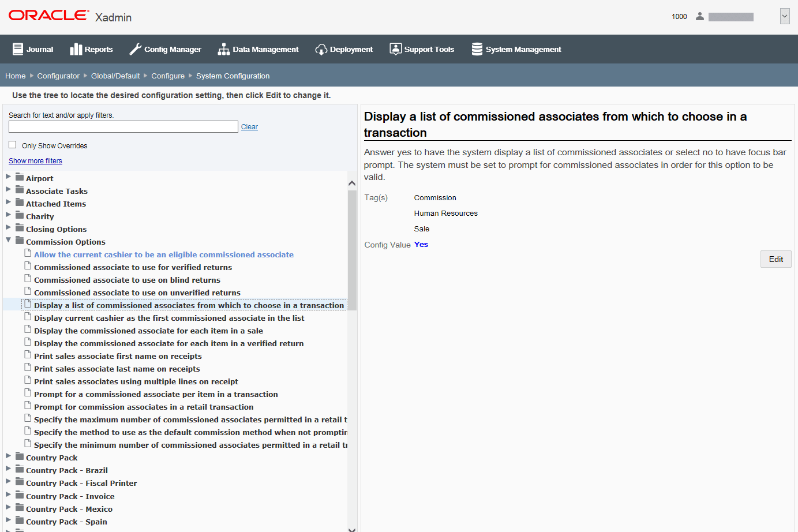The image size is (798, 532).
Task: Open Support Tools using its badge icon
Action: point(396,49)
